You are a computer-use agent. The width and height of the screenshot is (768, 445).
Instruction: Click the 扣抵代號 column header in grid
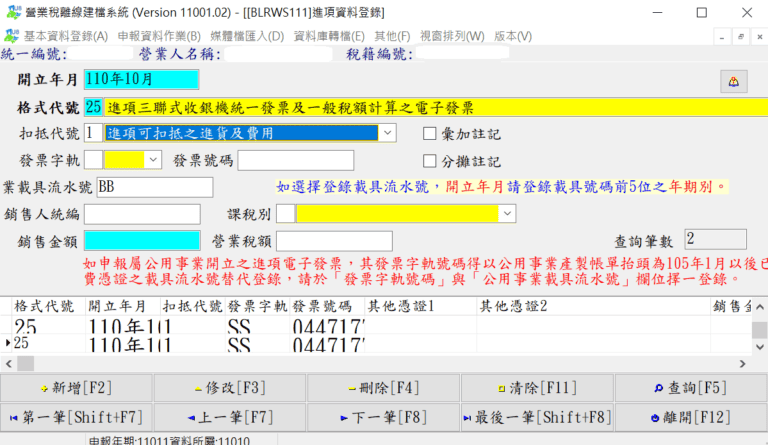click(192, 306)
